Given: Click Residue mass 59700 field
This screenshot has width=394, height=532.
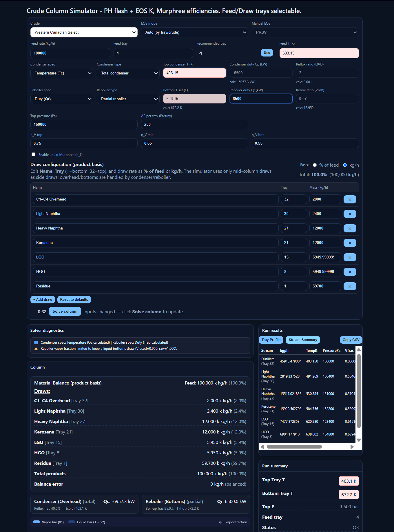Looking at the screenshot, I should click(x=325, y=286).
